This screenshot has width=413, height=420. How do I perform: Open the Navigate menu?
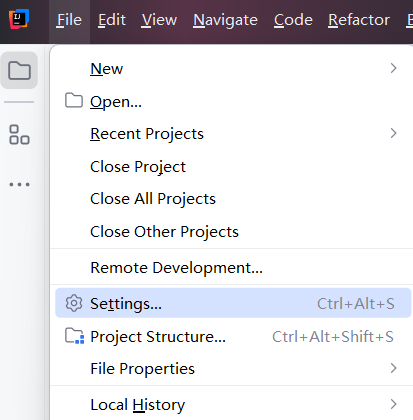[x=225, y=20]
